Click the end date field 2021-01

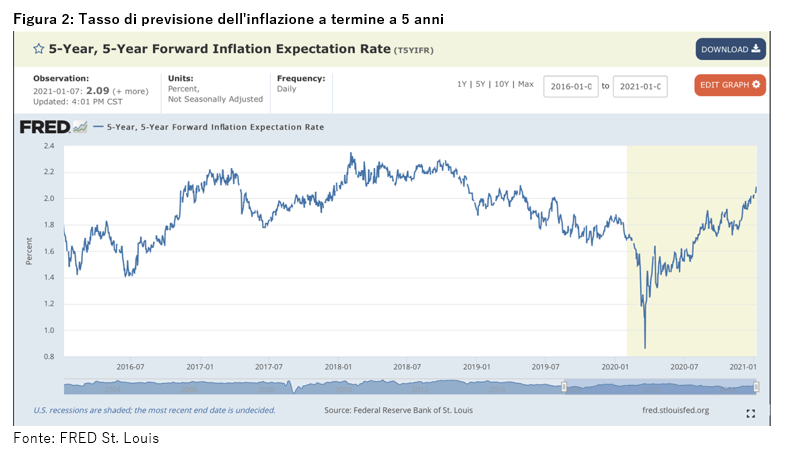pos(639,86)
